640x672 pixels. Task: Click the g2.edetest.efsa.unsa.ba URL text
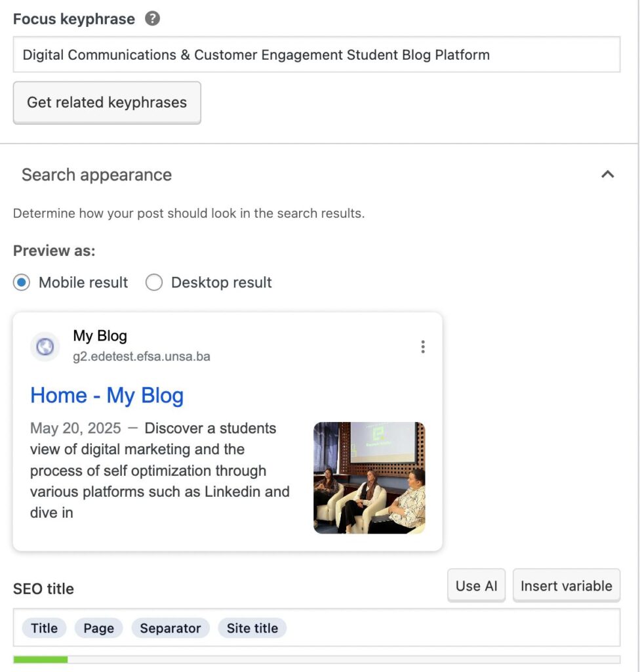142,356
